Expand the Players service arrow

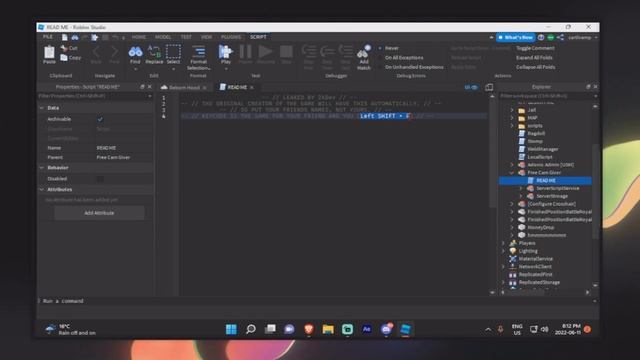pyautogui.click(x=503, y=243)
